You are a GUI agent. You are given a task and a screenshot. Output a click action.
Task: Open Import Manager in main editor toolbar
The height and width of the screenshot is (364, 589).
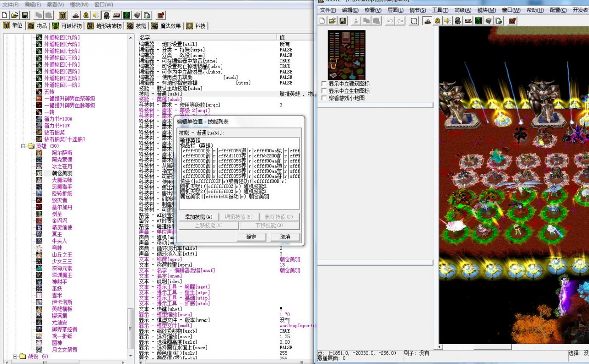click(x=498, y=21)
